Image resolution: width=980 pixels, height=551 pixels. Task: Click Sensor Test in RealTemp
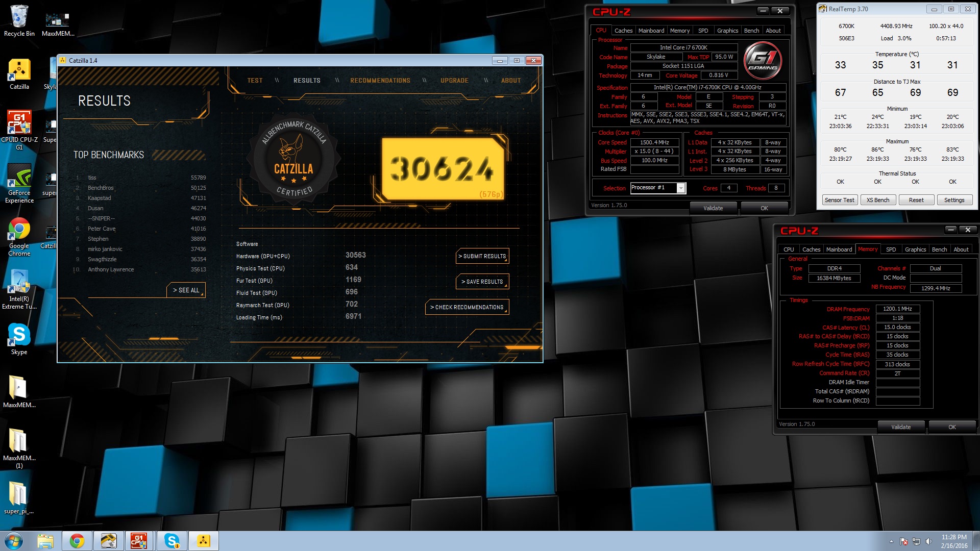840,200
